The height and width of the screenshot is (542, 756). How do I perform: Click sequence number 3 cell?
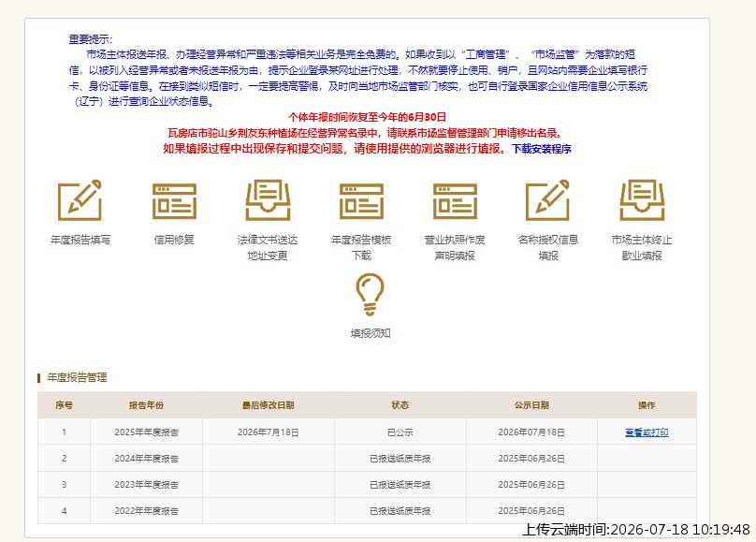pos(65,484)
